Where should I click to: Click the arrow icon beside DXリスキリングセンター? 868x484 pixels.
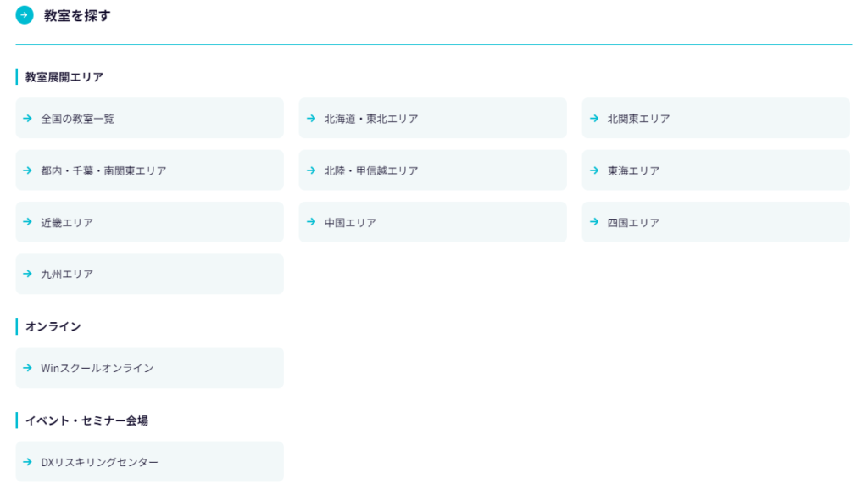tap(28, 462)
